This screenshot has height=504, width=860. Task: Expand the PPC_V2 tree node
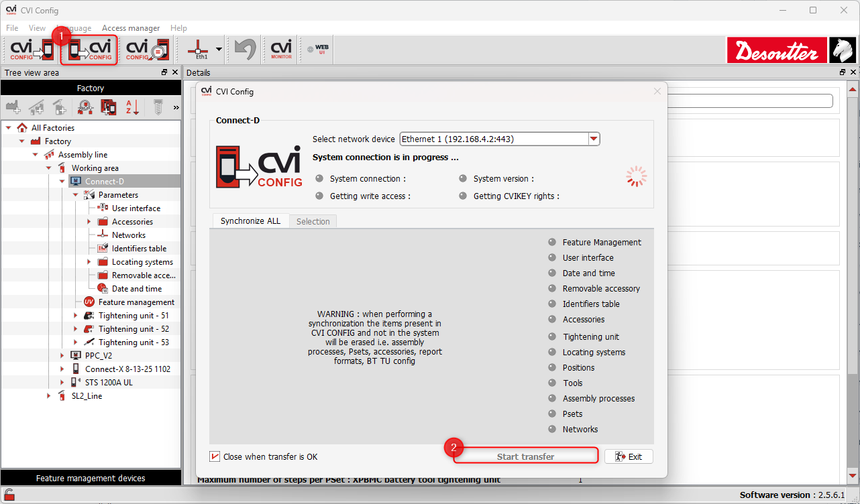62,356
